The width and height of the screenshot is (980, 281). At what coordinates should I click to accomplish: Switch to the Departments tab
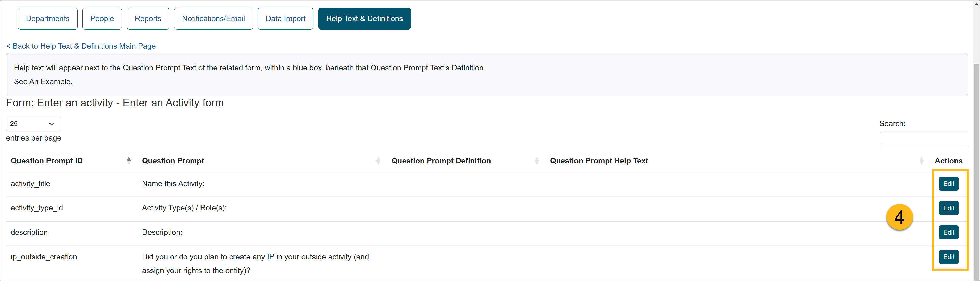[x=47, y=19]
